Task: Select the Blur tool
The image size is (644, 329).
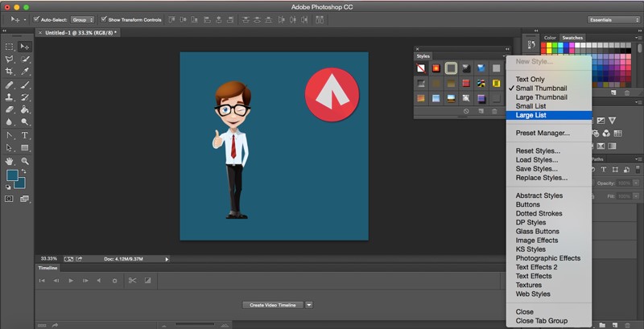Action: 9,121
